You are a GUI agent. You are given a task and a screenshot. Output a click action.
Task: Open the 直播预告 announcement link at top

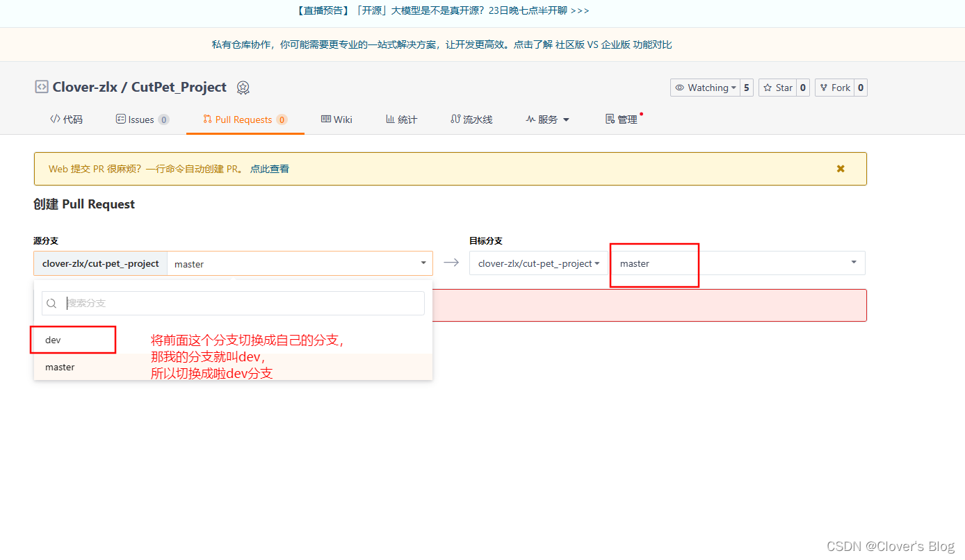coord(443,10)
